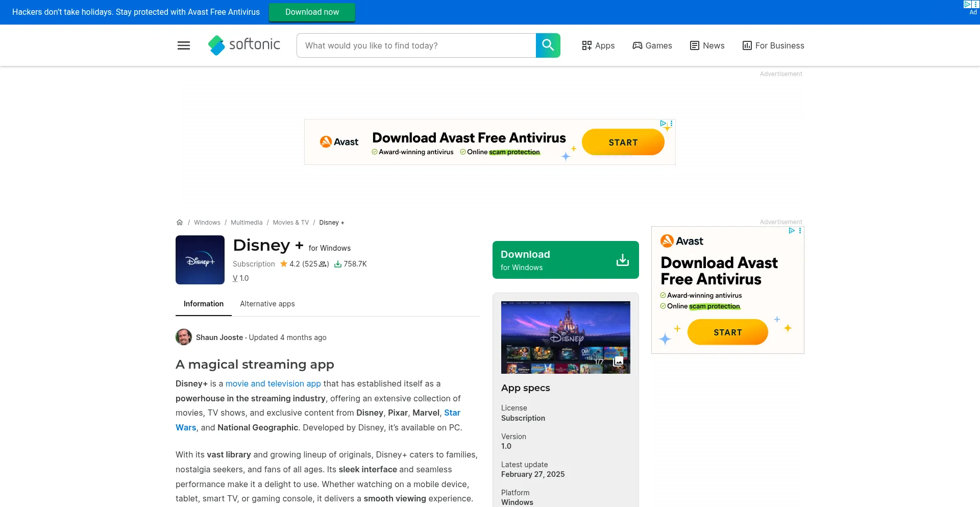Click menu dots on sidebar Avast ad

click(x=800, y=231)
